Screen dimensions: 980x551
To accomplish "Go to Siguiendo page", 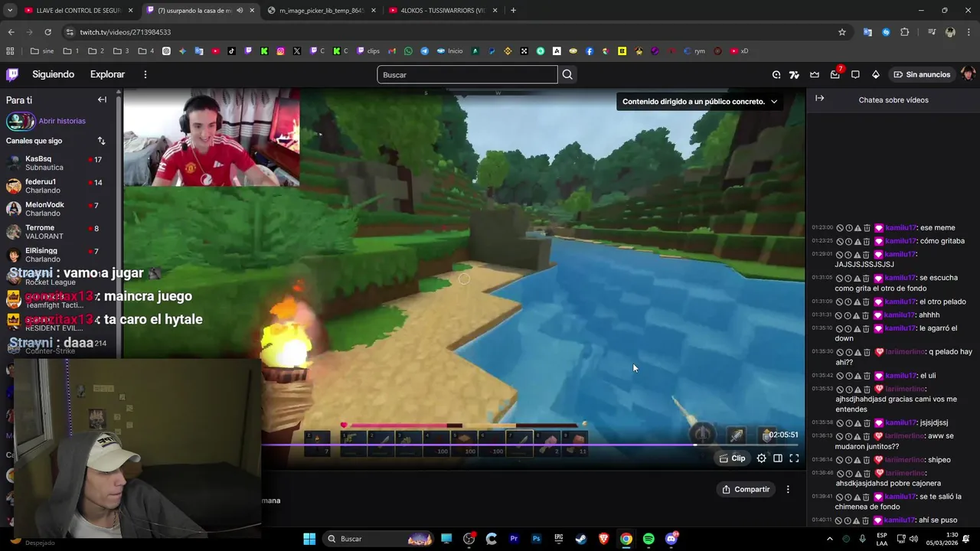I will coord(53,74).
